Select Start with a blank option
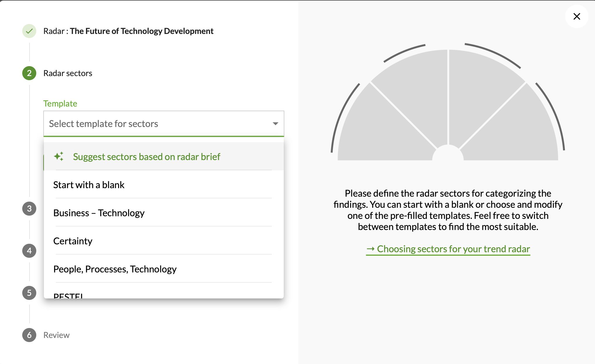 89,185
